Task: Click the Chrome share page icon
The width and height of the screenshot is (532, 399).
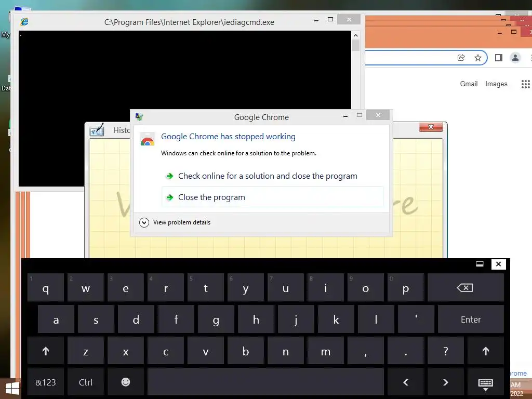Action: pos(461,58)
